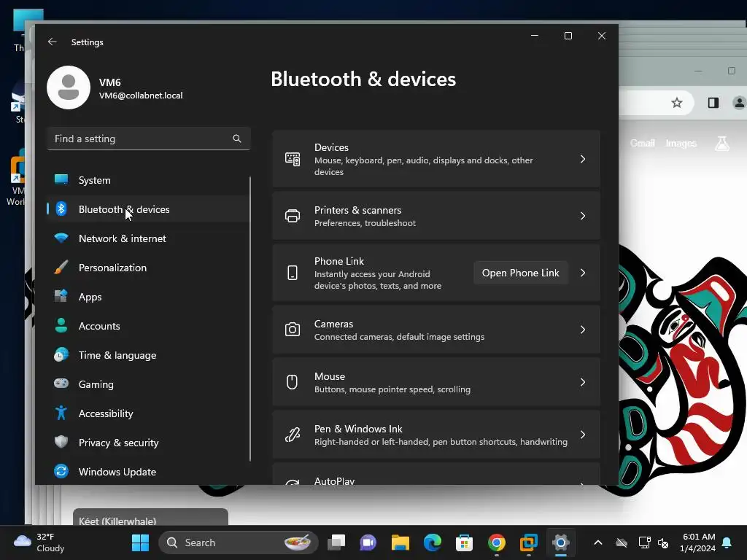Open the muted volume tray icon
Image resolution: width=747 pixels, height=560 pixels.
coord(662,542)
